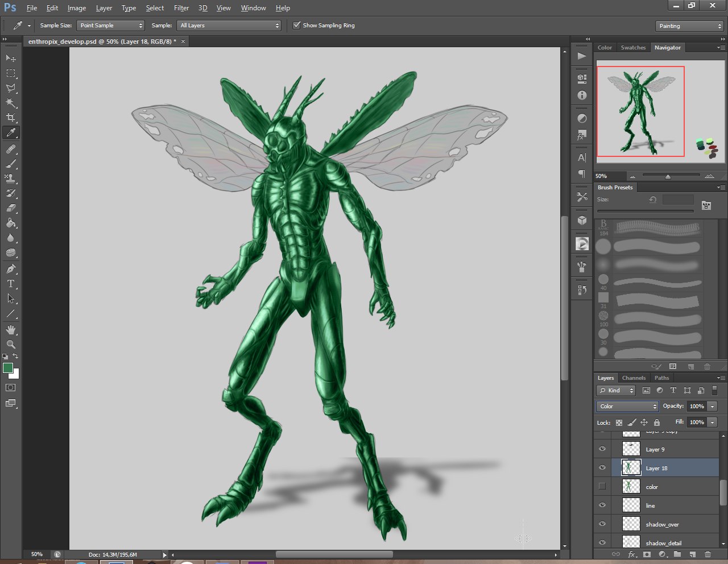Select the History Brush tool
Image resolution: width=728 pixels, height=564 pixels.
pos(11,193)
